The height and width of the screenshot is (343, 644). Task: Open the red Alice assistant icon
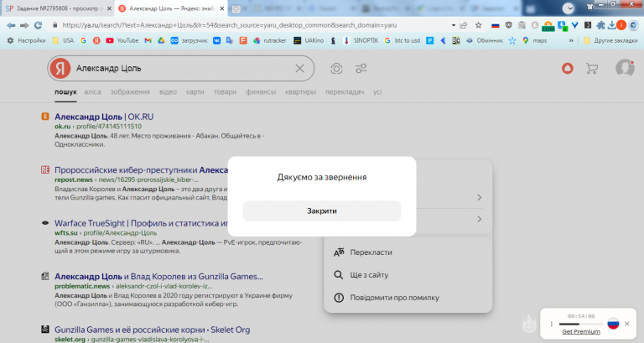click(568, 68)
